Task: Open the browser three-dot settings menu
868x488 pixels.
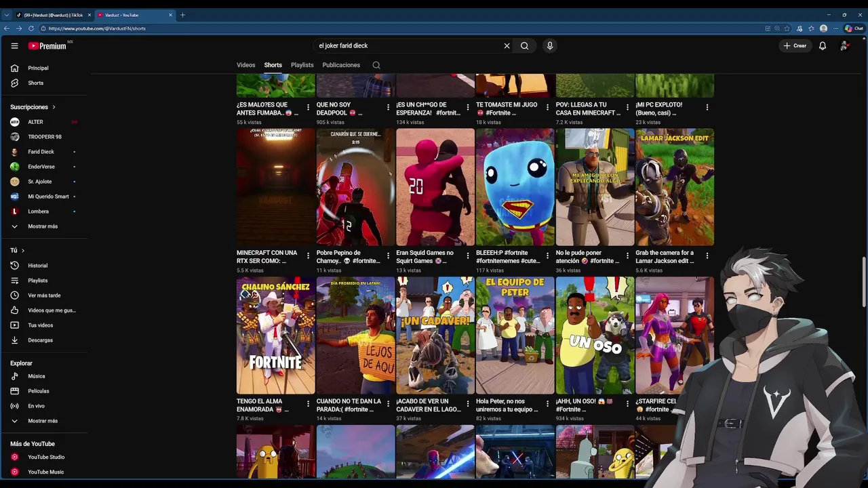Action: click(x=835, y=28)
